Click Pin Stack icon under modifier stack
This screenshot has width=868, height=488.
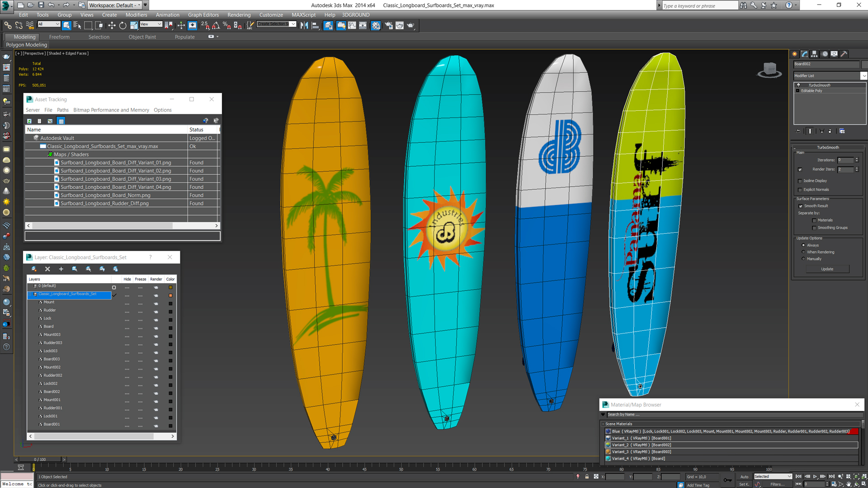798,131
